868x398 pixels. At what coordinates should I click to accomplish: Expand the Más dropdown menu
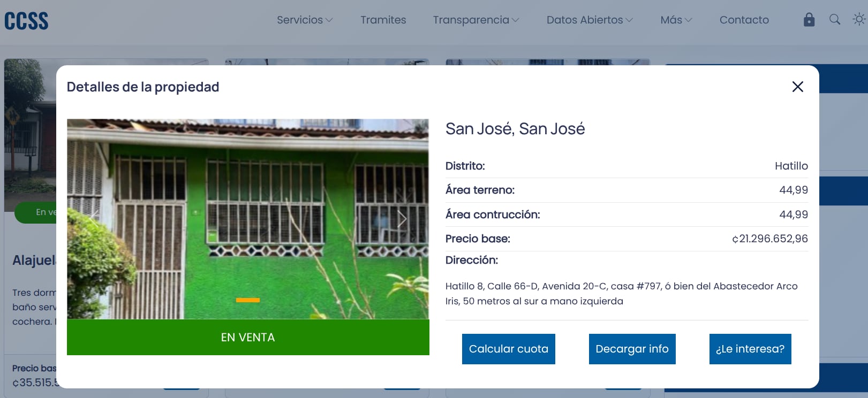click(676, 20)
